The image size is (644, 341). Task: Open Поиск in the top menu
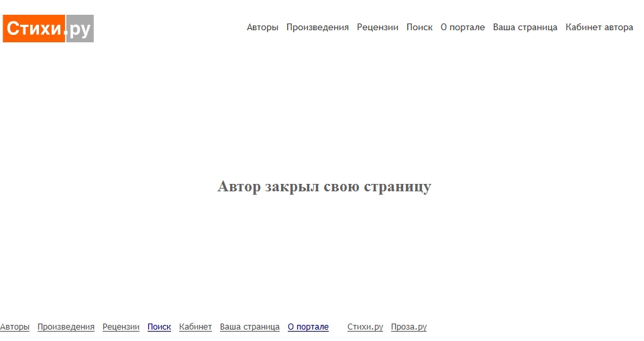pos(419,27)
